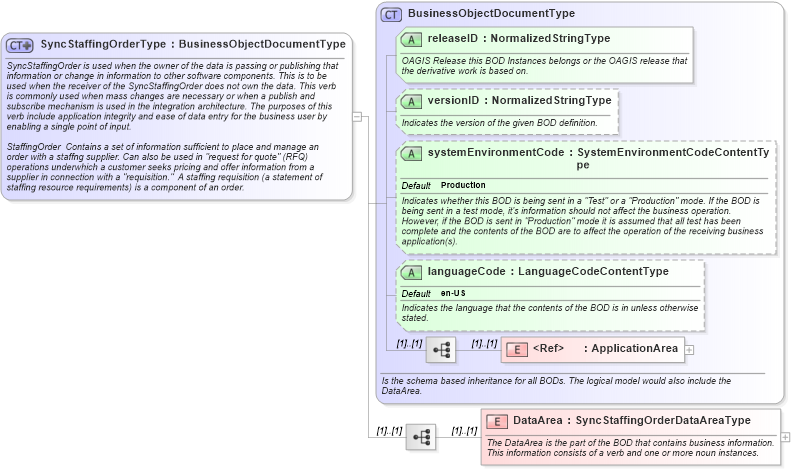791x469 pixels.
Task: Click the element icon beside Ref ApplicationArea
Action: tap(517, 349)
